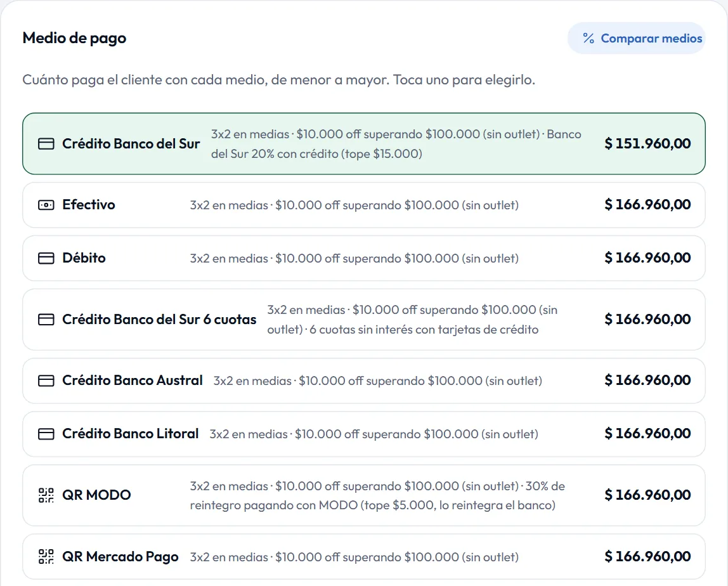The width and height of the screenshot is (728, 586).
Task: Choose the Efectivo payment method
Action: 363,205
